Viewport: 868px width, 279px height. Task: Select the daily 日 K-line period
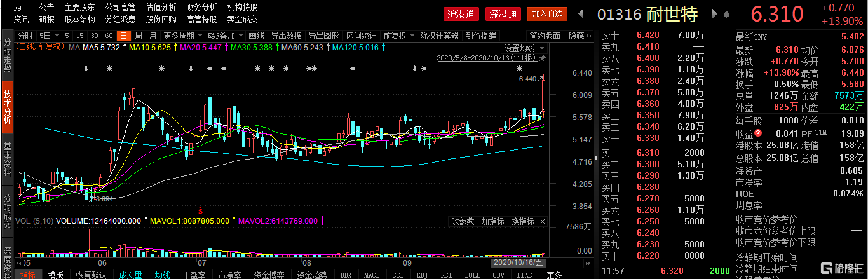(124, 36)
